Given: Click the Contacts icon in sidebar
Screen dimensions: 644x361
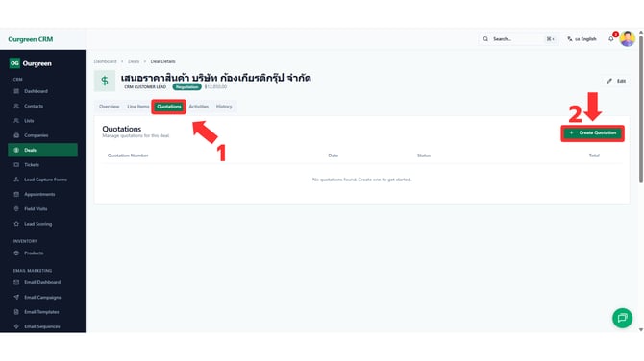Looking at the screenshot, I should (16, 106).
